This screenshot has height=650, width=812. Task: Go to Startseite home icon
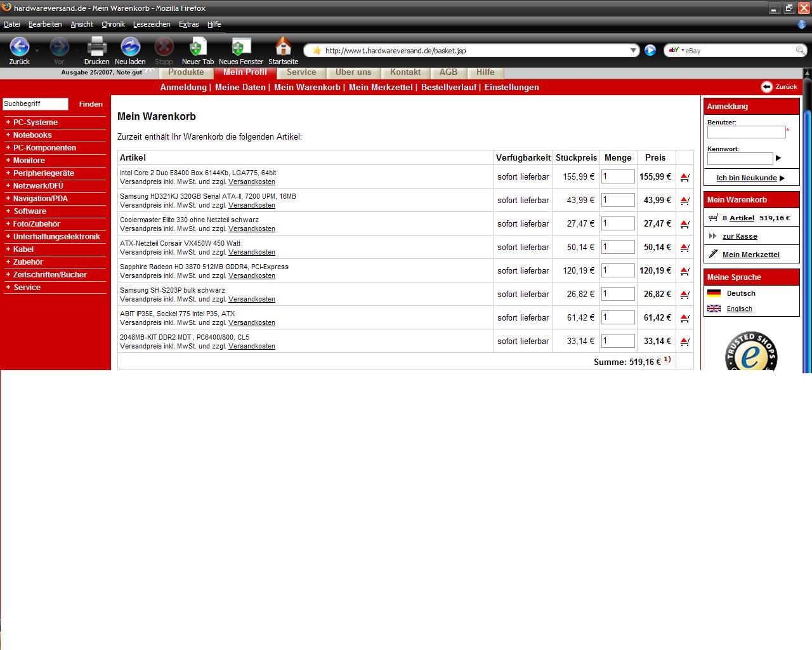pos(283,46)
